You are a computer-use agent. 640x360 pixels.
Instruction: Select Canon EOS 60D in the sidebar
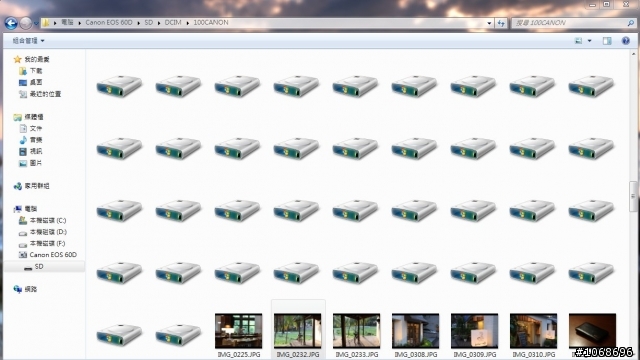tap(53, 255)
